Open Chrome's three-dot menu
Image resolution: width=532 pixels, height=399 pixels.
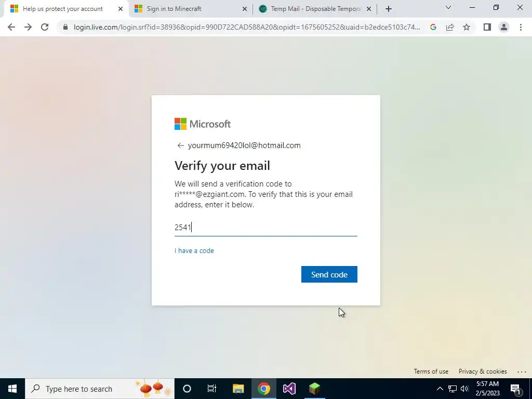coord(521,27)
